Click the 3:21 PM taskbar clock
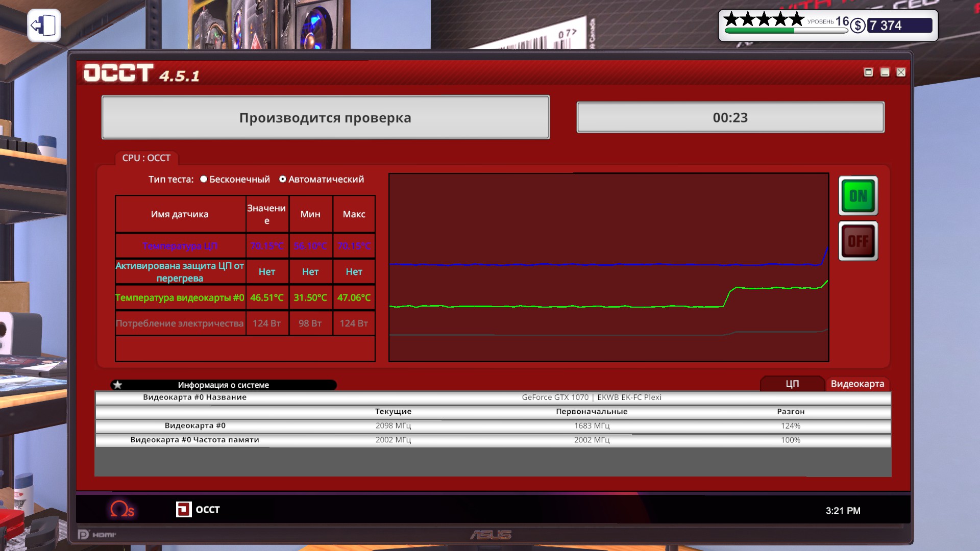The image size is (980, 551). tap(843, 511)
